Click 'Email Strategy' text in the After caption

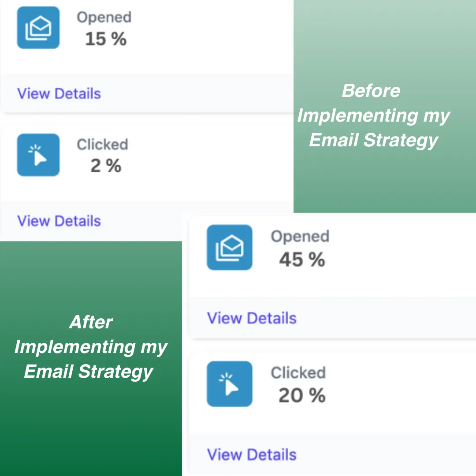tap(89, 372)
